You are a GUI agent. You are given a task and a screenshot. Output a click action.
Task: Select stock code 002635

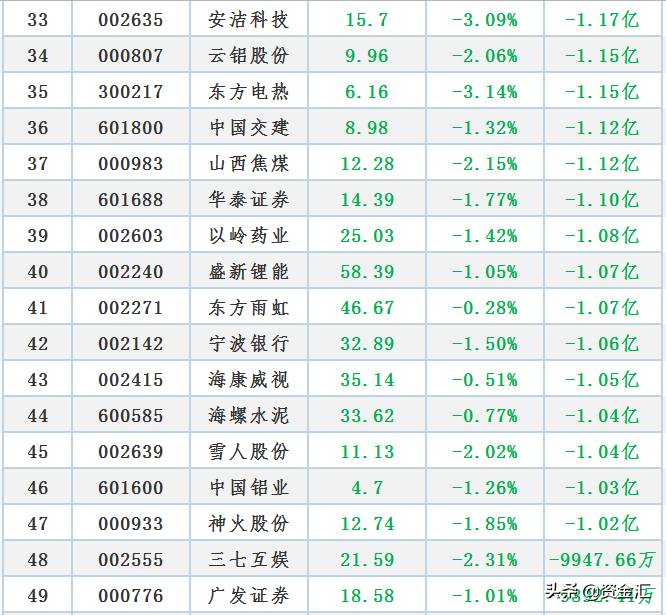(131, 20)
